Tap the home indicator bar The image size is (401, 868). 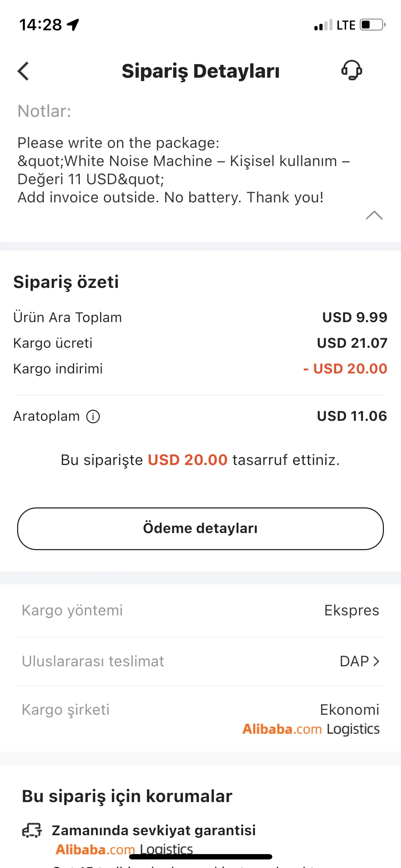click(200, 857)
